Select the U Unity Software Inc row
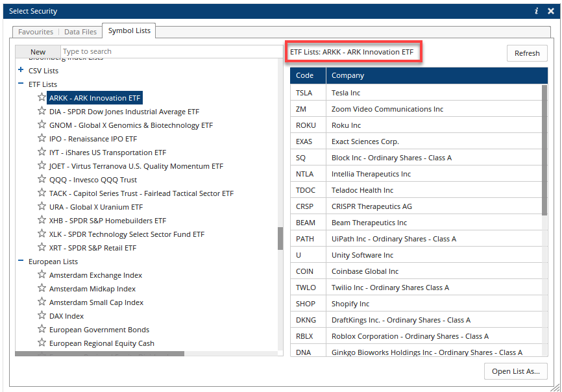562x392 pixels. (x=416, y=255)
